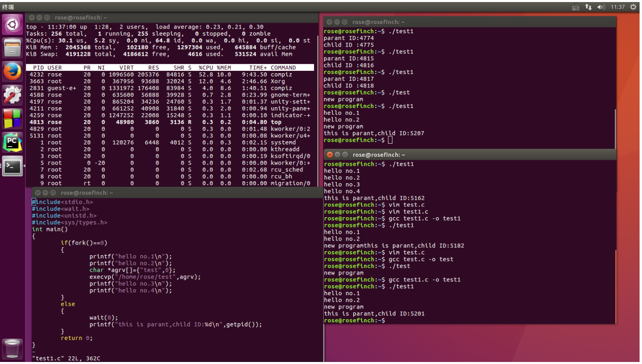Place cursor on int main() line
Viewport: 642px width, 364px height.
(x=50, y=229)
